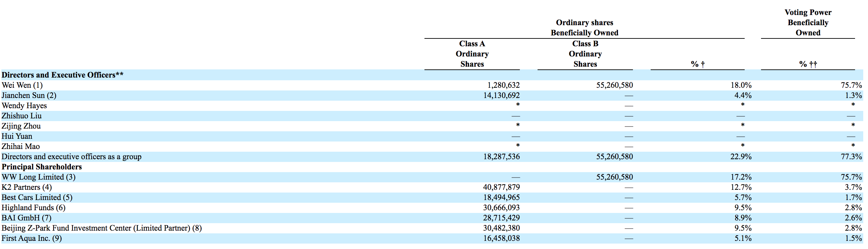Click 'Class A Ordinary Shares' column header

[x=472, y=54]
